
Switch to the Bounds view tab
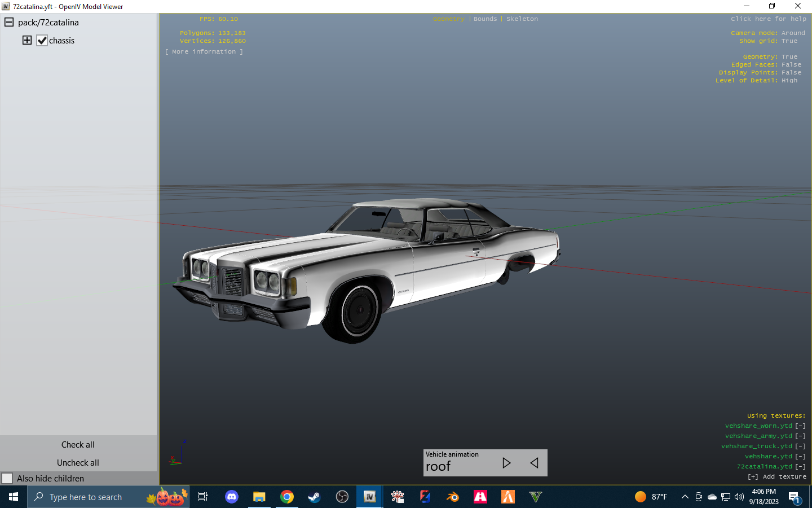click(485, 19)
